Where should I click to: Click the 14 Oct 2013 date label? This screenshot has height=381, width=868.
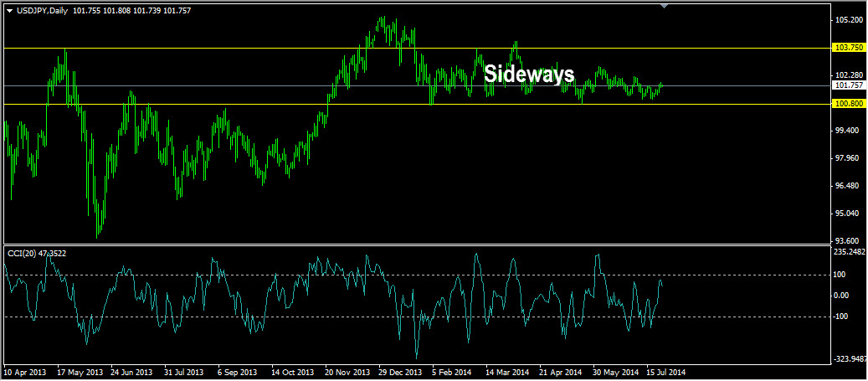pos(291,372)
